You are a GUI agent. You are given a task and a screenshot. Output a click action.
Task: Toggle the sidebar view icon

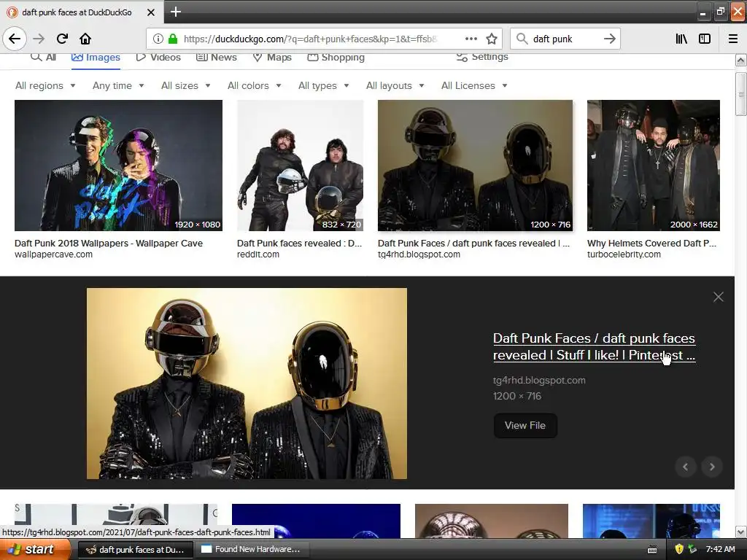pyautogui.click(x=705, y=39)
